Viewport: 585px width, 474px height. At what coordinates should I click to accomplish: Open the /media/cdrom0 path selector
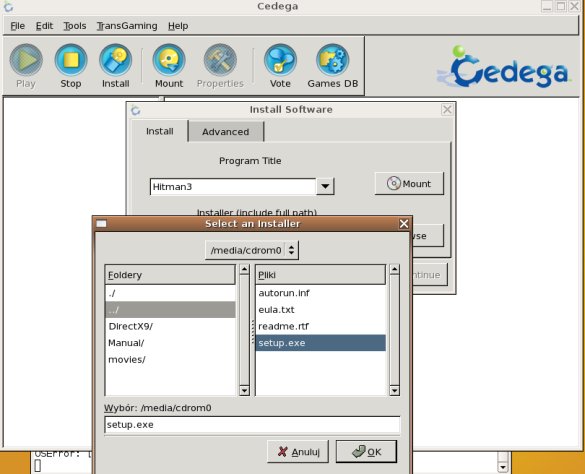pos(252,250)
